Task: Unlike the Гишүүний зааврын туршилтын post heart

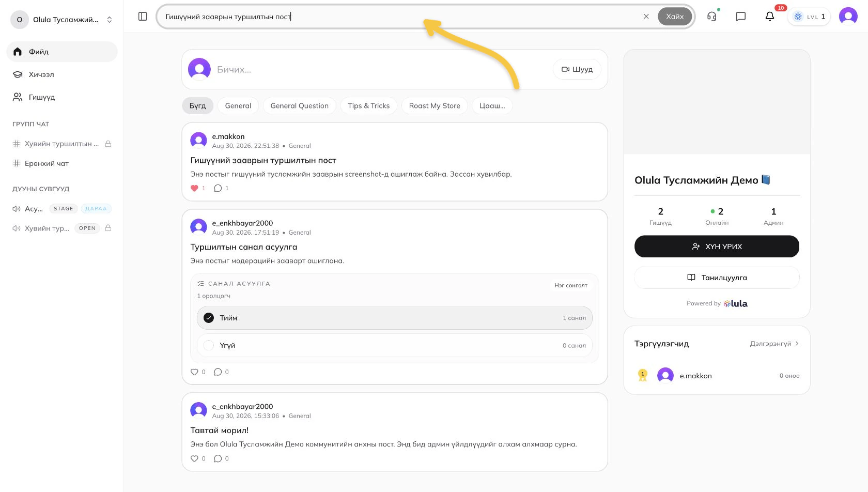Action: 195,188
